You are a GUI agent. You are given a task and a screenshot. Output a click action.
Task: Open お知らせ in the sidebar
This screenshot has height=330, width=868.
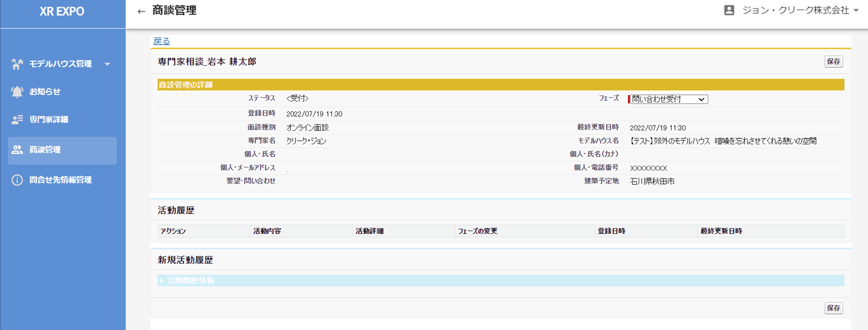pos(45,92)
